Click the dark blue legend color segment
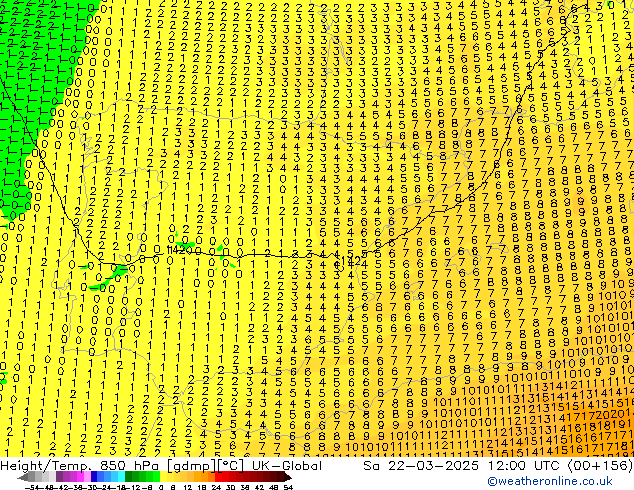 click(x=94, y=477)
